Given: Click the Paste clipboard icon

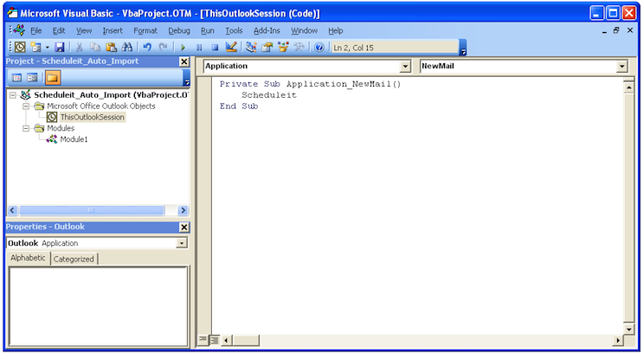Looking at the screenshot, I should click(111, 48).
